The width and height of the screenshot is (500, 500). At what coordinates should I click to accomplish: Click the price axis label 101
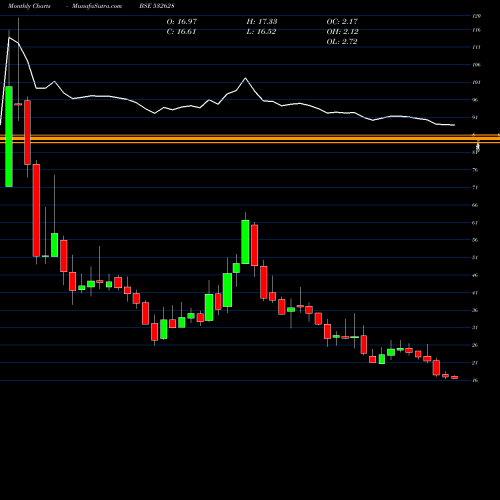477,82
